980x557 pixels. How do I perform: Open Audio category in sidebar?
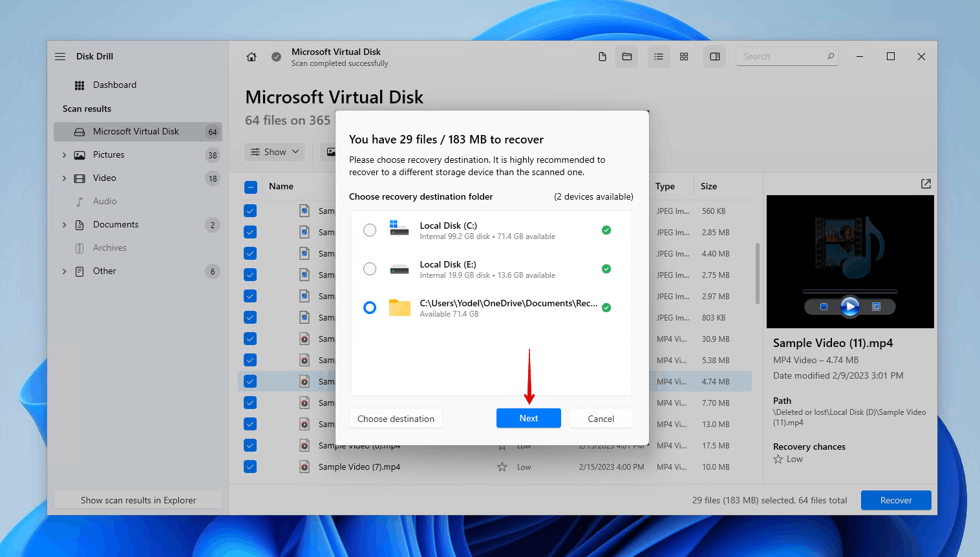(x=138, y=202)
